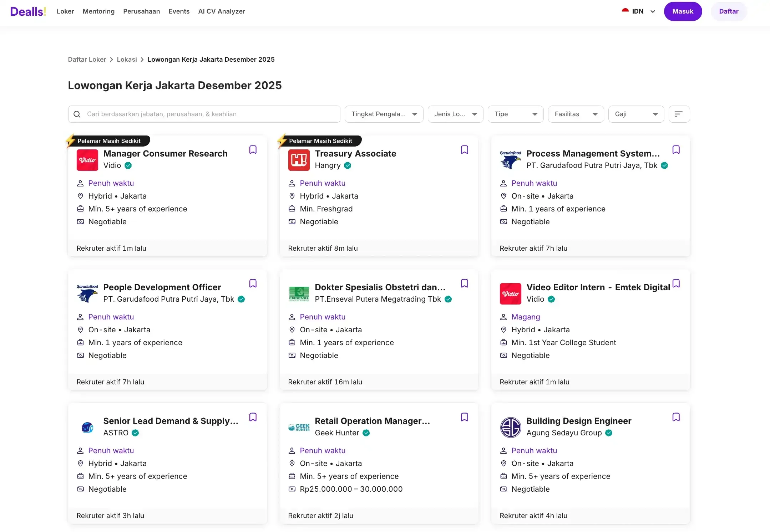Click the Vidio logo on Manager card
Image resolution: width=770 pixels, height=532 pixels.
pyautogui.click(x=87, y=160)
